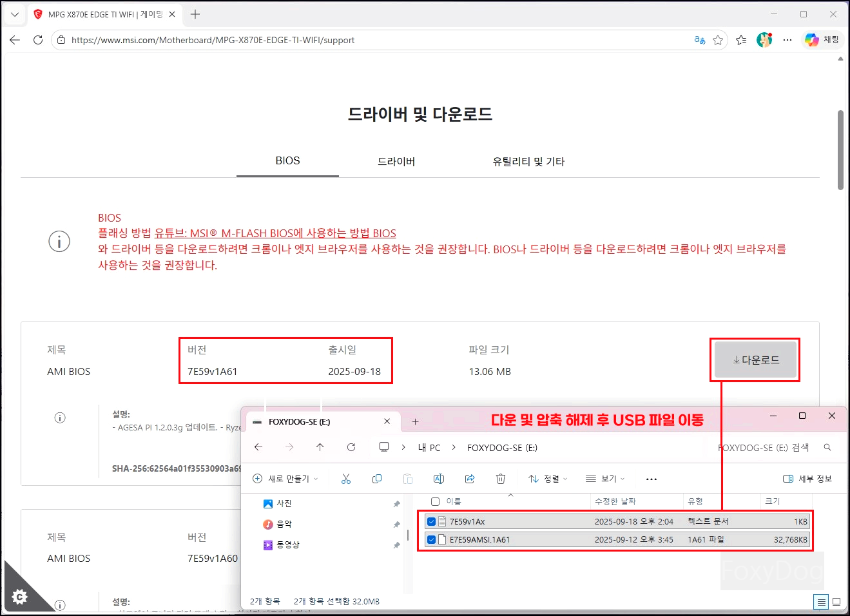Close FOXYDOG-SE (E:) Explorer tab
This screenshot has height=616, width=850.
pyautogui.click(x=387, y=421)
